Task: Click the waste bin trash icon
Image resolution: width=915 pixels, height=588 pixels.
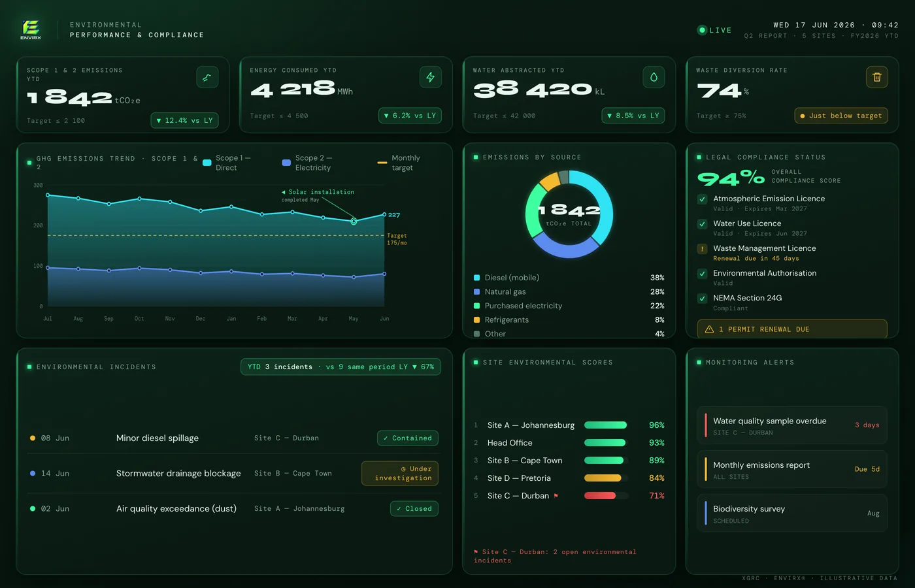Action: [x=876, y=77]
